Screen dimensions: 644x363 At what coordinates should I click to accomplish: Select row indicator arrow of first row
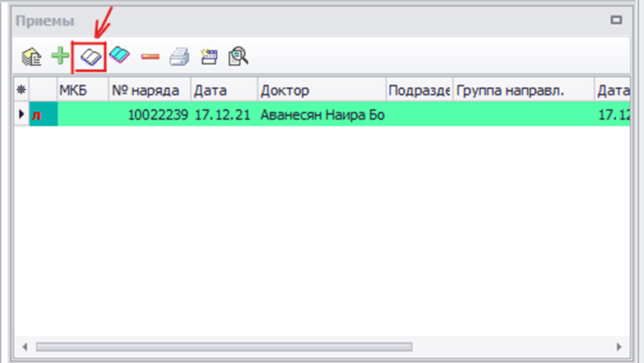click(x=21, y=114)
